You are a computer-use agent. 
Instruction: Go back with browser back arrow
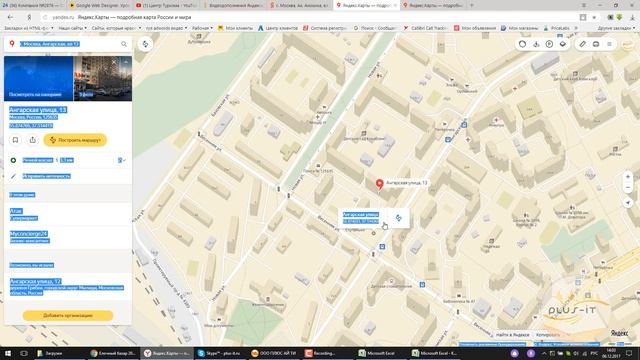[x=10, y=17]
